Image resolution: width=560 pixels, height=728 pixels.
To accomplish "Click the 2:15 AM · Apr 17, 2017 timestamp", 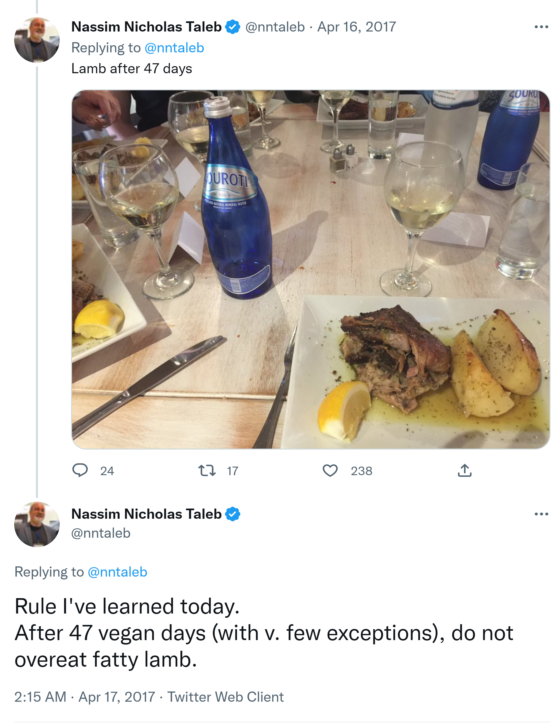I will click(85, 697).
